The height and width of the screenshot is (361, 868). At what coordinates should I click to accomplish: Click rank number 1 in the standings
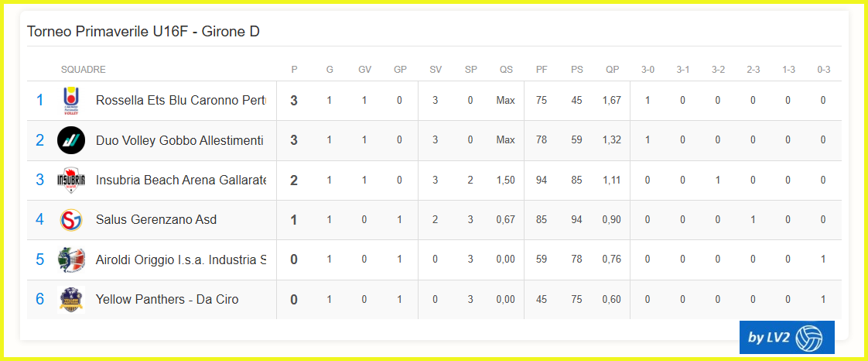click(40, 101)
